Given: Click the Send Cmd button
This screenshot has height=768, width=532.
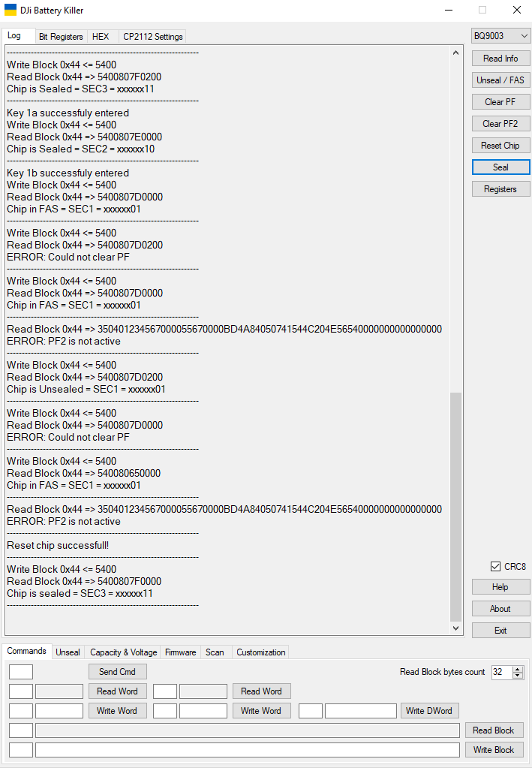Looking at the screenshot, I should (118, 672).
